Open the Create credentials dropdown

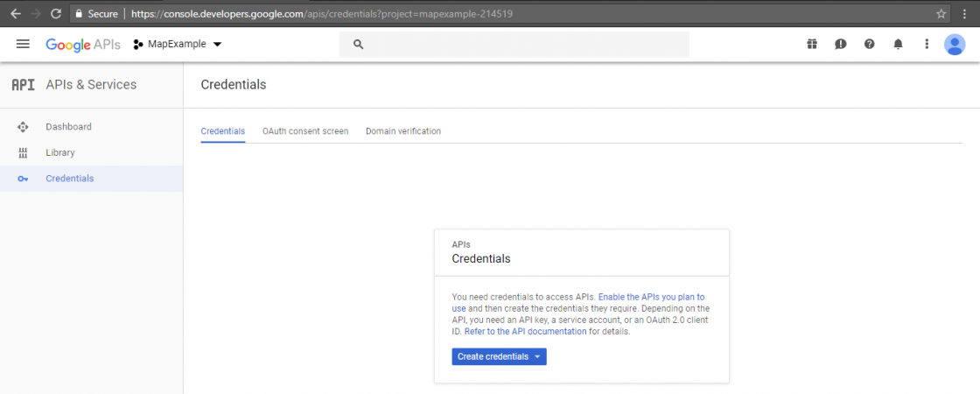[x=499, y=356]
